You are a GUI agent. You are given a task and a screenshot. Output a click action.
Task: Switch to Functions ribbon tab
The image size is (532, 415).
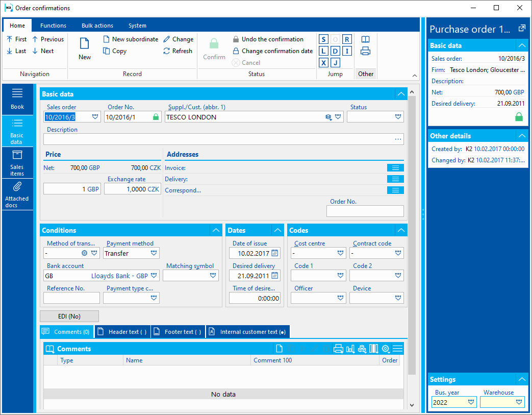coord(53,26)
